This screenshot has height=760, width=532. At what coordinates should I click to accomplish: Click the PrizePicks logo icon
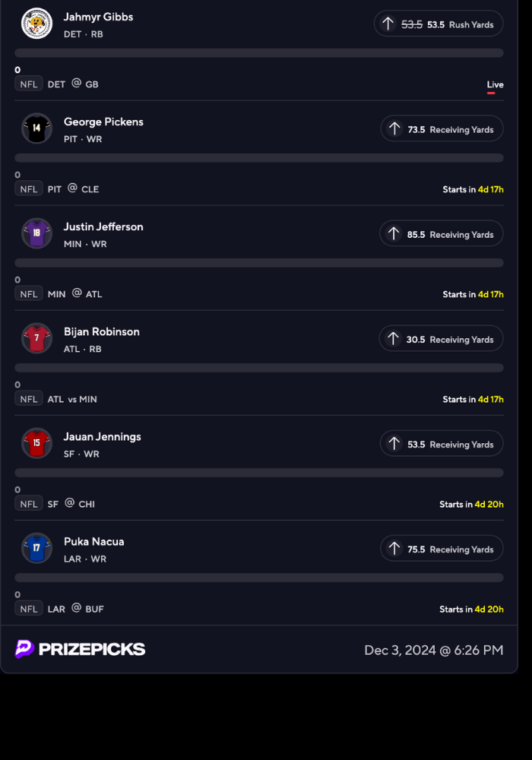(x=24, y=649)
